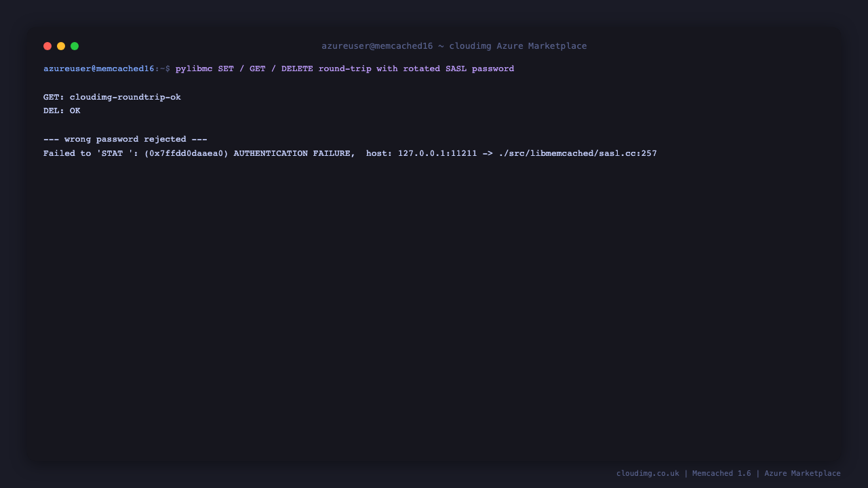
Task: Click the source path './src/libmemcached/sasl.cc:257'
Action: pos(578,153)
